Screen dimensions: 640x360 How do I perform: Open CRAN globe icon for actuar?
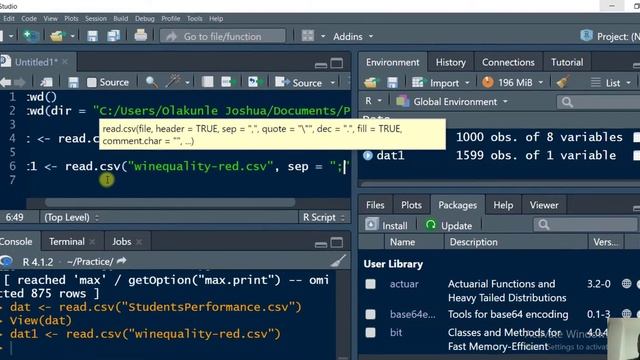pyautogui.click(x=627, y=284)
